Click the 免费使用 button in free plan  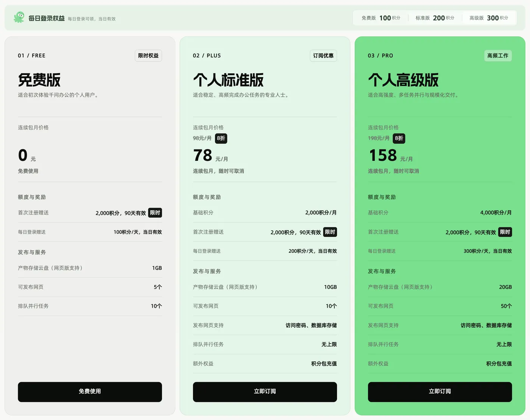90,392
